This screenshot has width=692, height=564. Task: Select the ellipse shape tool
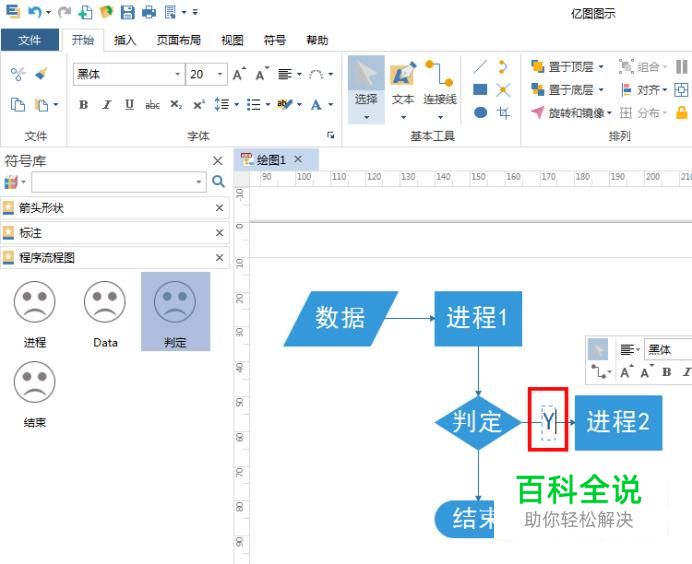tap(480, 112)
